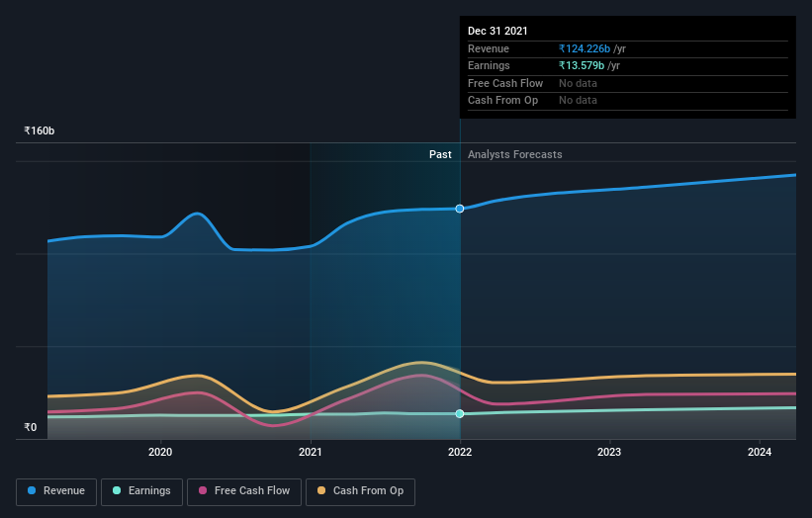Toggle the Cash From Op legend button

pos(360,491)
